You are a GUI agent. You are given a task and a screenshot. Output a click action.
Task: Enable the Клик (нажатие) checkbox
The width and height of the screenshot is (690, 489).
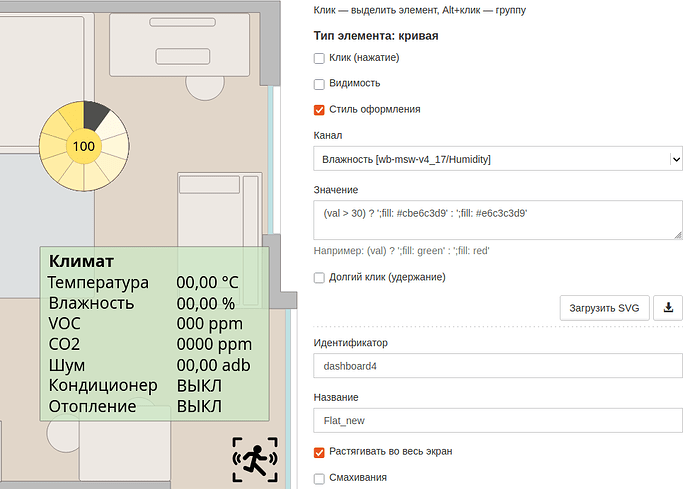pos(319,58)
